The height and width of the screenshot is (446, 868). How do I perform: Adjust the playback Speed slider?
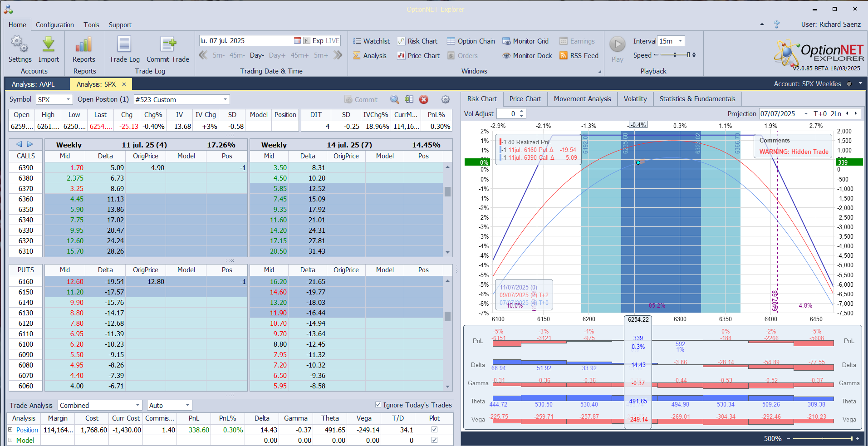(x=675, y=55)
